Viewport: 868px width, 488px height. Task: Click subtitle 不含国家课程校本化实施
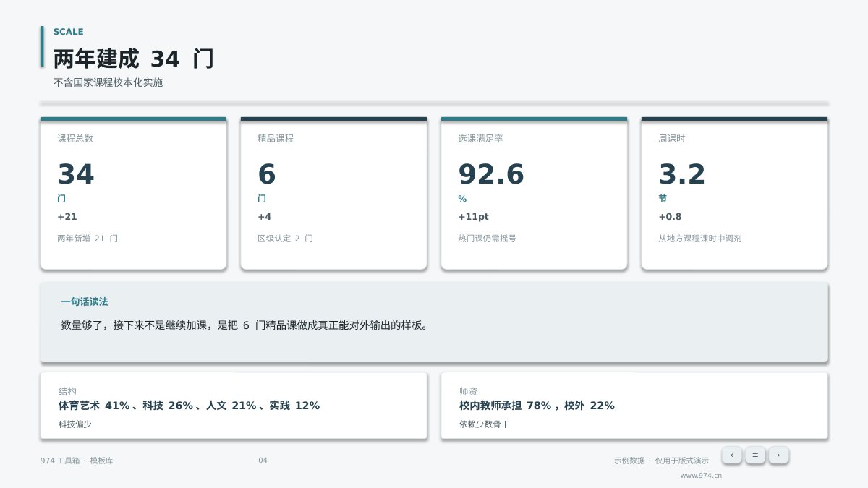coord(109,82)
